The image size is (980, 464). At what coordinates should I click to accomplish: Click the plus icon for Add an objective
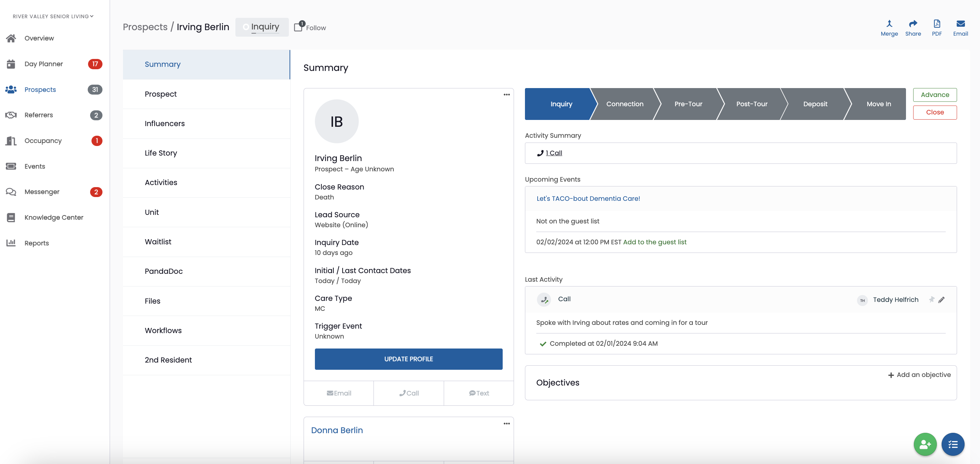click(891, 375)
